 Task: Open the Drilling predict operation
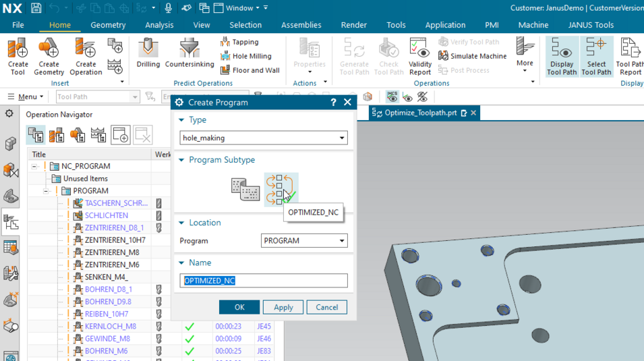coord(148,53)
